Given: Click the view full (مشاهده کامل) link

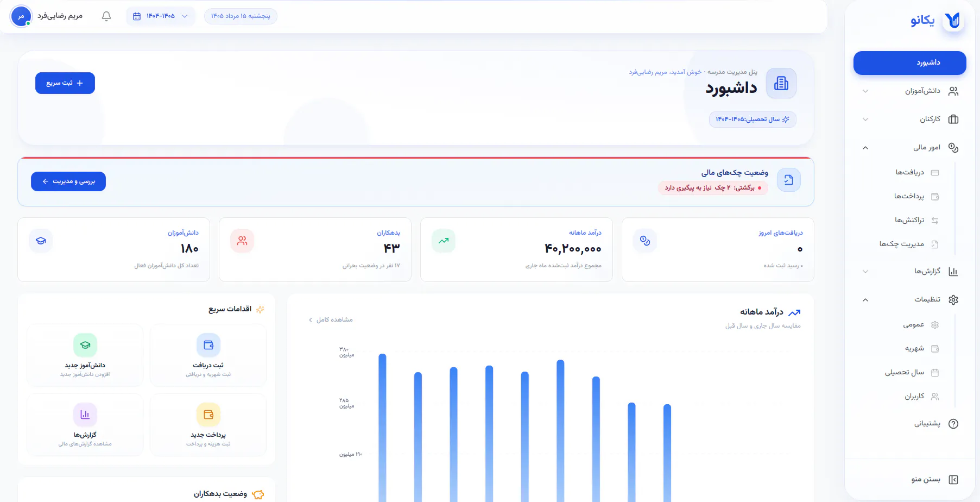Looking at the screenshot, I should (331, 320).
